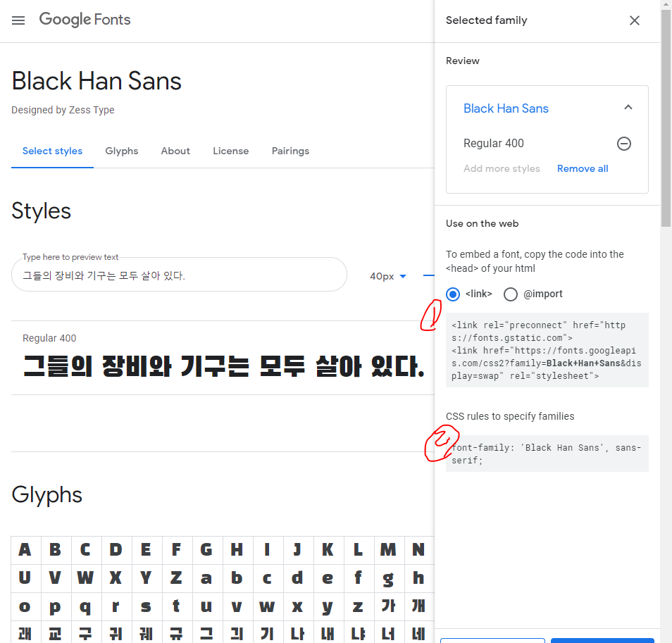Click the Google Fonts logo

point(85,20)
